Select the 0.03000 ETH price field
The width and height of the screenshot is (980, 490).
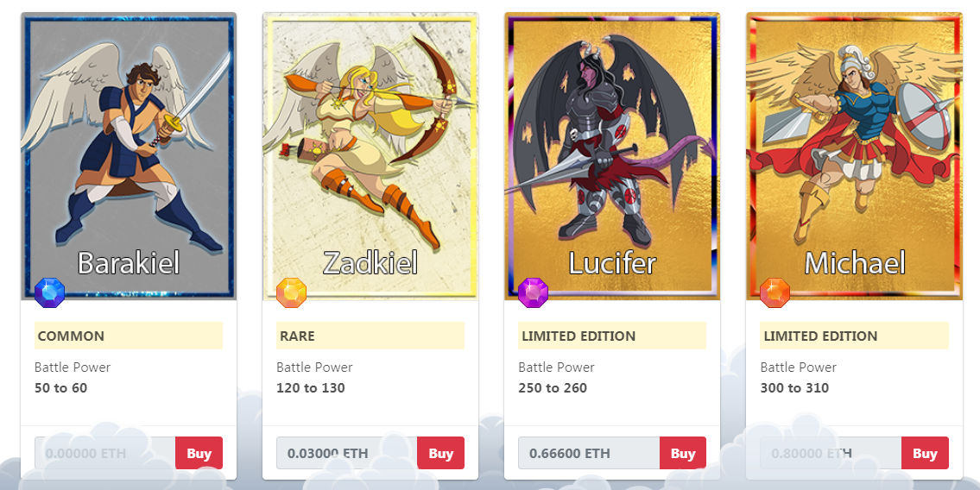click(x=347, y=453)
